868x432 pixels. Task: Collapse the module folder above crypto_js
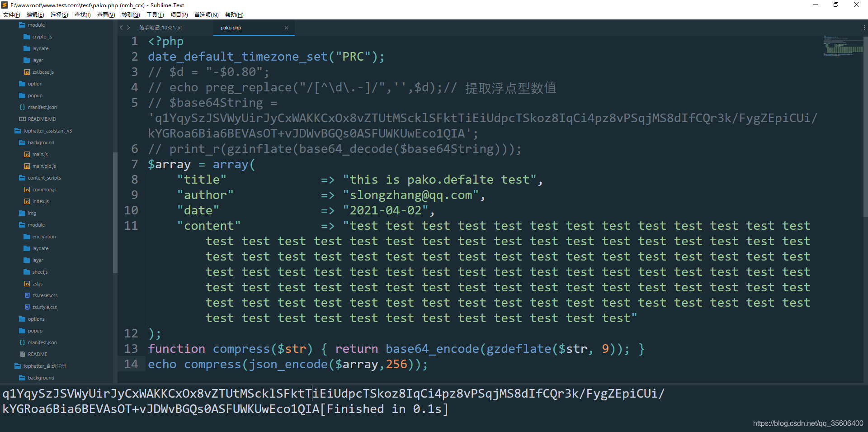36,25
